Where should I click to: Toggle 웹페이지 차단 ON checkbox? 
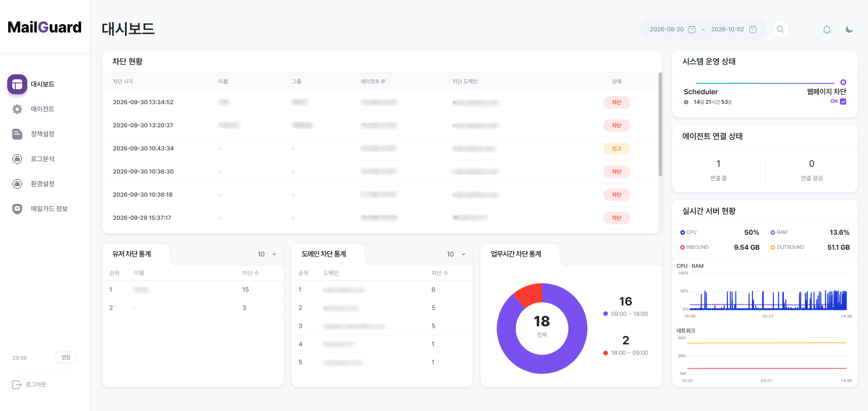843,102
